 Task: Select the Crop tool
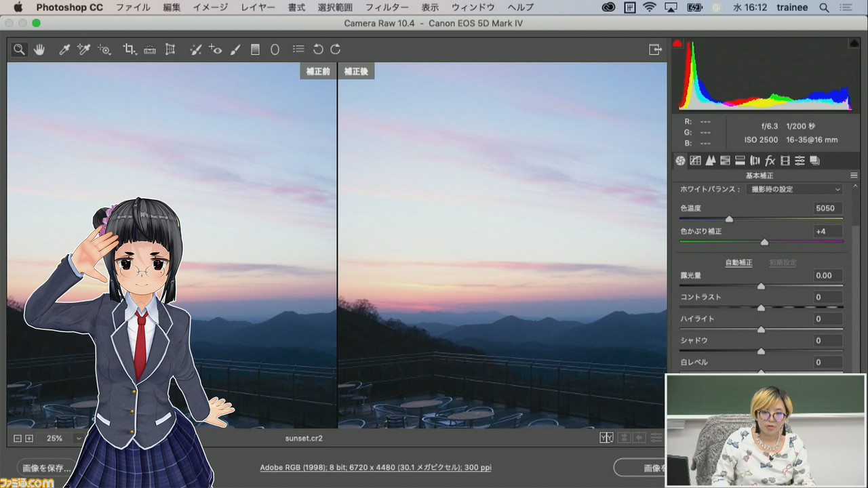click(x=130, y=49)
